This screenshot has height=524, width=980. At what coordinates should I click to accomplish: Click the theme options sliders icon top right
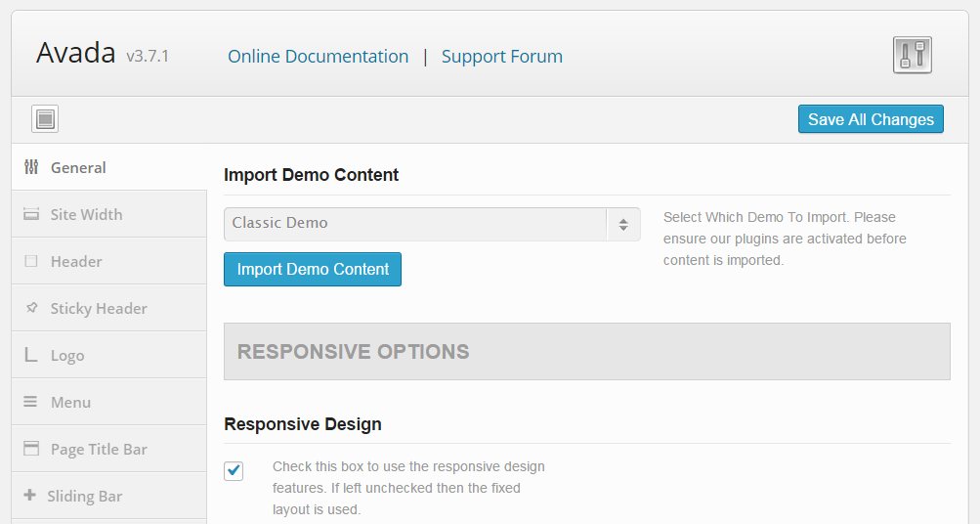[912, 55]
